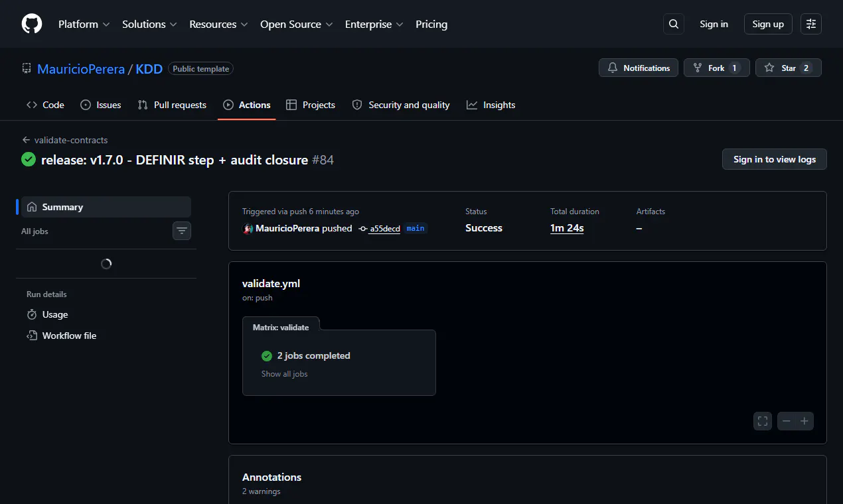
Task: Click the fullscreen workflow graph icon
Action: [763, 421]
